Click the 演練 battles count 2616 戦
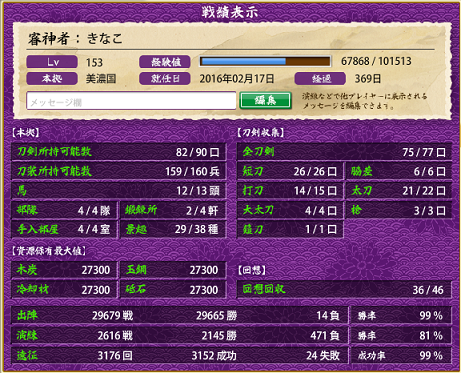Viewport: 461px width, 373px height. [115, 335]
